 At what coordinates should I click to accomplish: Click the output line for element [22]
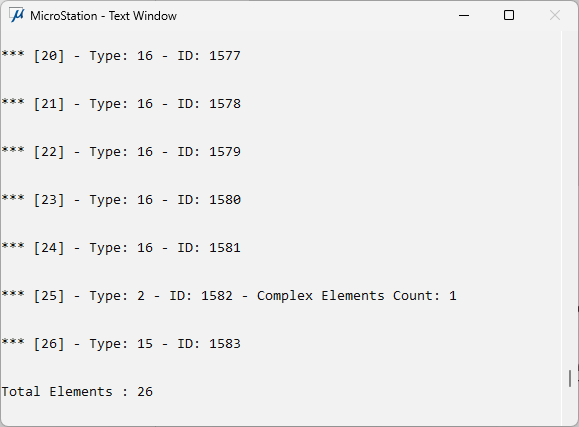pos(121,152)
